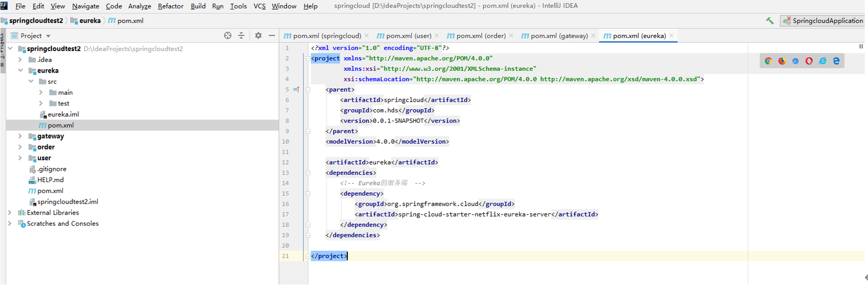
Task: Expand the user module
Action: (20, 158)
